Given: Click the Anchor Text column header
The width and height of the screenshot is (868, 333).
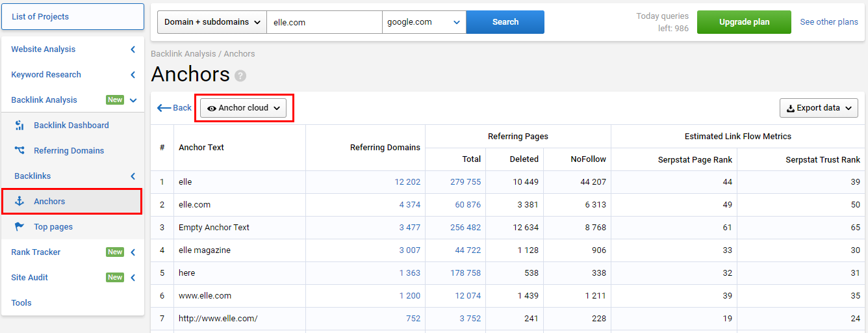Looking at the screenshot, I should coord(201,148).
